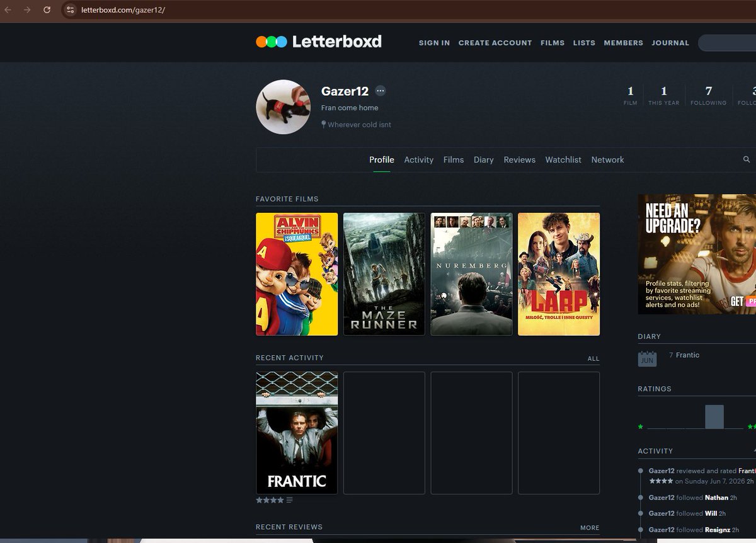The image size is (756, 543).
Task: Click the JUN calendar icon in Diary
Action: pos(647,358)
